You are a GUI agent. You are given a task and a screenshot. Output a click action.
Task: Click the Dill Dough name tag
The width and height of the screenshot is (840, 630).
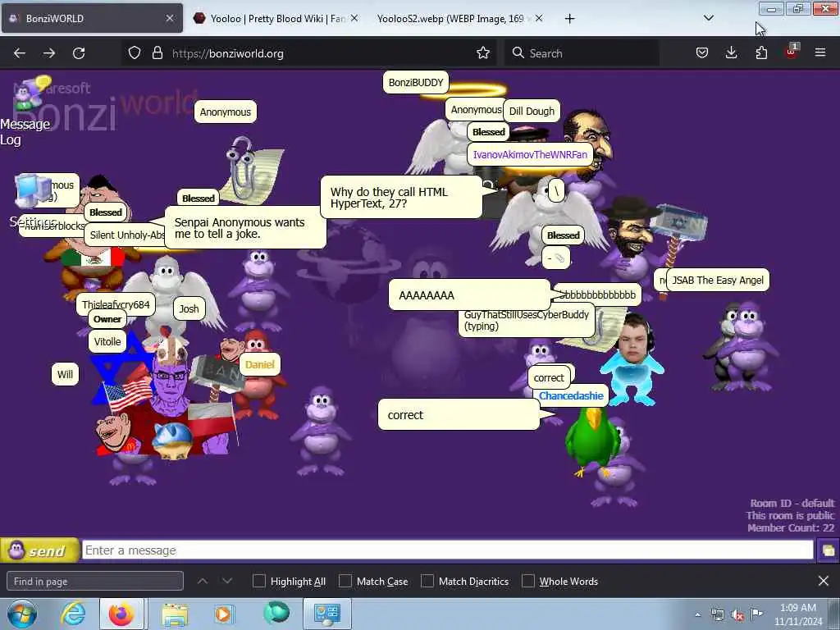(x=532, y=111)
